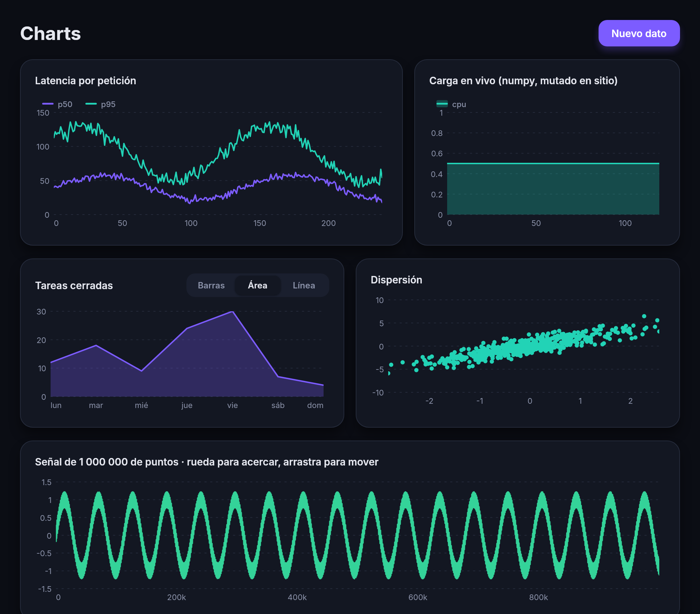The width and height of the screenshot is (700, 614).
Task: Click the -10 y-axis label in Dispersión
Action: tap(378, 393)
